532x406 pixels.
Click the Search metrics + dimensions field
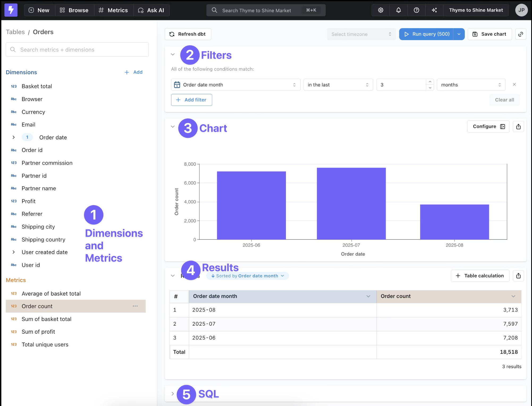77,49
